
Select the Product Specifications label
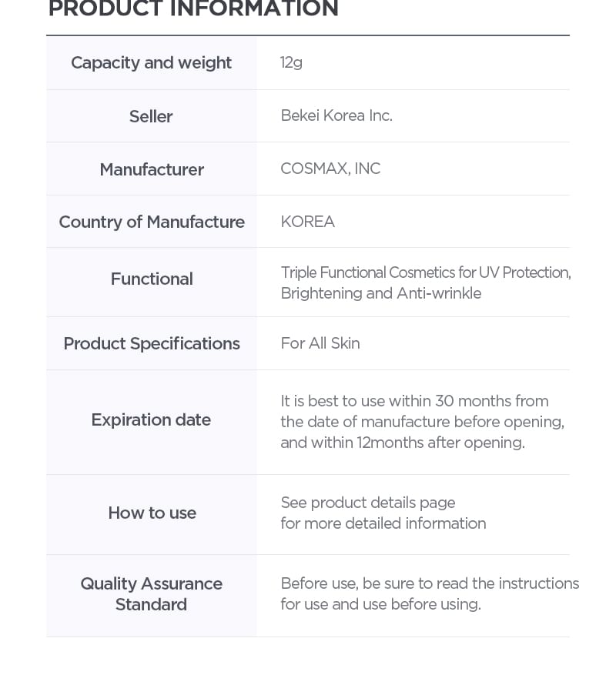[x=152, y=343]
